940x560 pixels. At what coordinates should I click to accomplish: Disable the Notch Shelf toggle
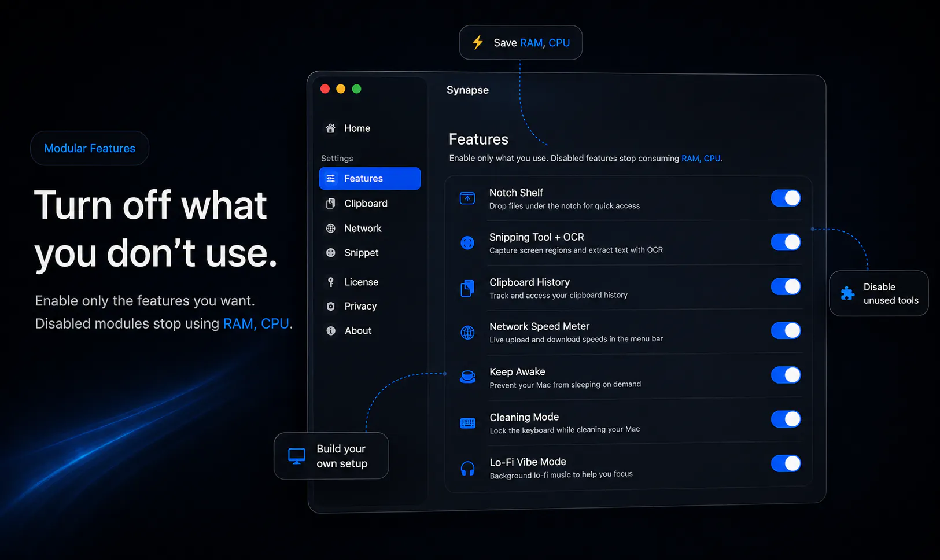(786, 198)
